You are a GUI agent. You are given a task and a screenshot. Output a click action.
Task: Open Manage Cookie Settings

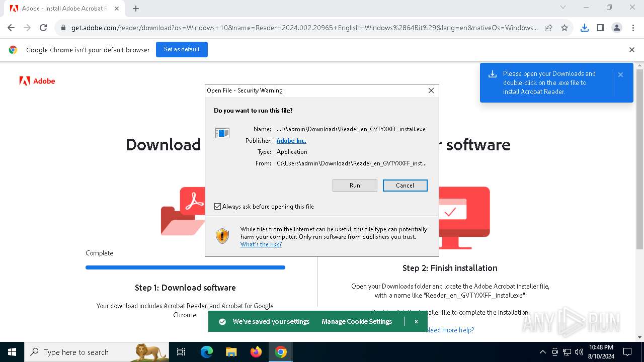click(x=357, y=321)
